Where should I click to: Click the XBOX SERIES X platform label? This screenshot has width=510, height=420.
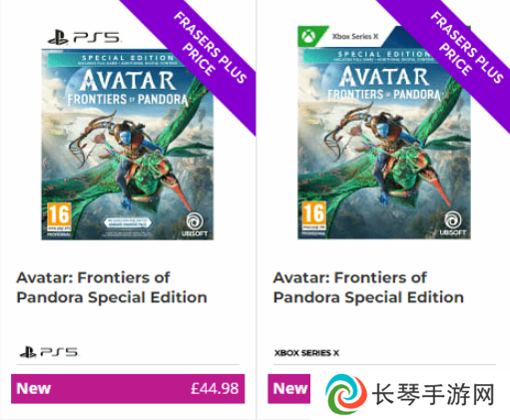306,353
